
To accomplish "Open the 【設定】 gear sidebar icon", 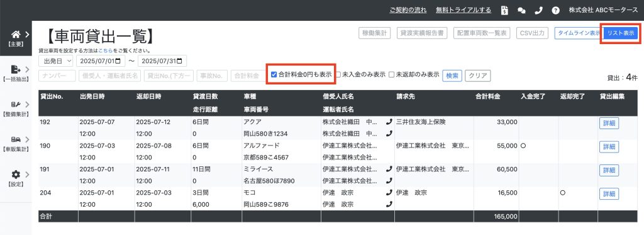I will point(16,175).
